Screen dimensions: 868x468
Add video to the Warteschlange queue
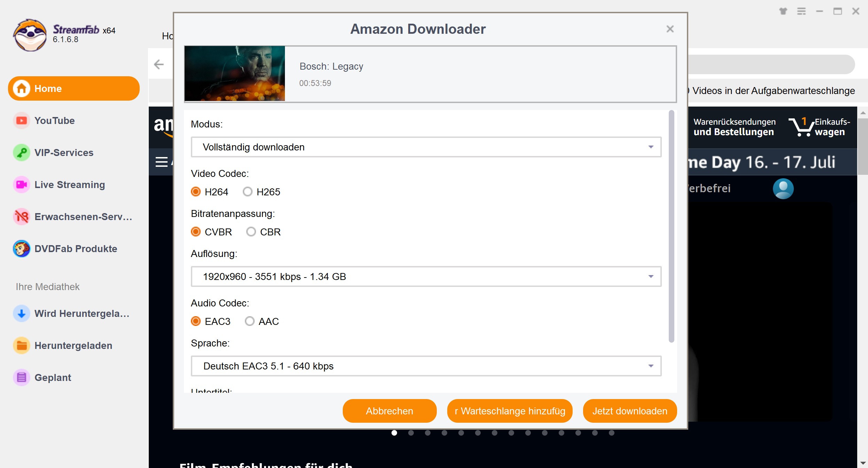[510, 411]
